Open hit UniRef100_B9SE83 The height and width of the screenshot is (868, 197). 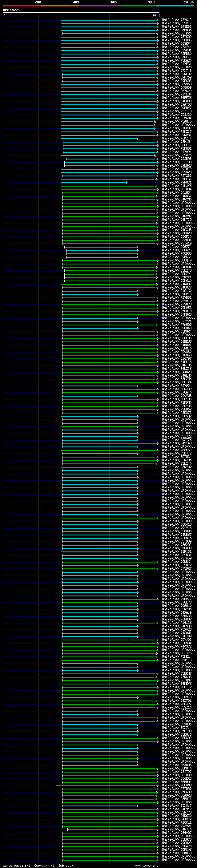coord(177,26)
